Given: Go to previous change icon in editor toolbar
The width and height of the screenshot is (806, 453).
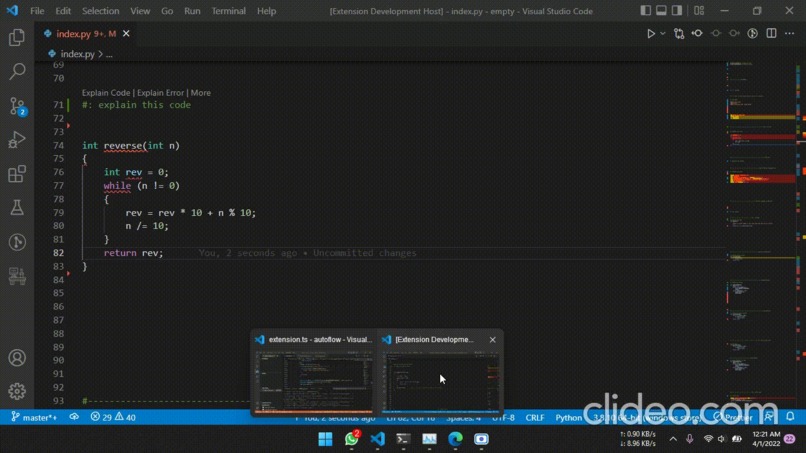Looking at the screenshot, I should coord(697,33).
